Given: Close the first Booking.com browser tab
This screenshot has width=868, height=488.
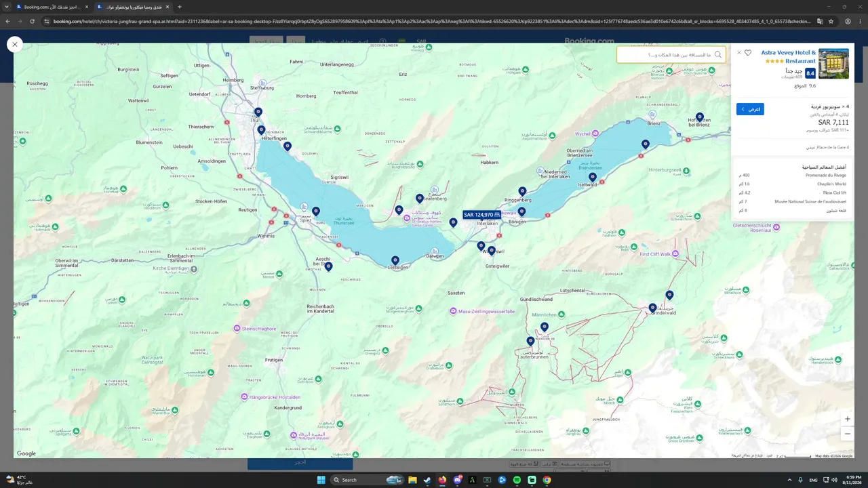Looking at the screenshot, I should click(88, 7).
